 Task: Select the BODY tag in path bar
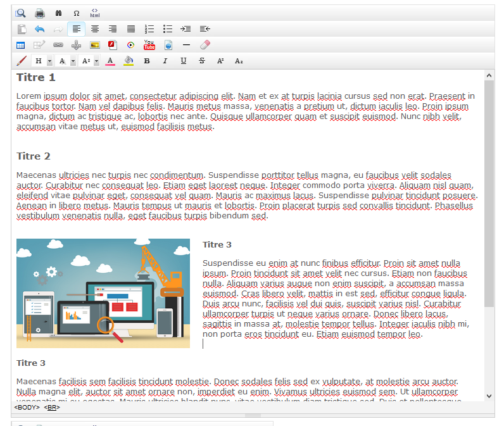pos(27,408)
